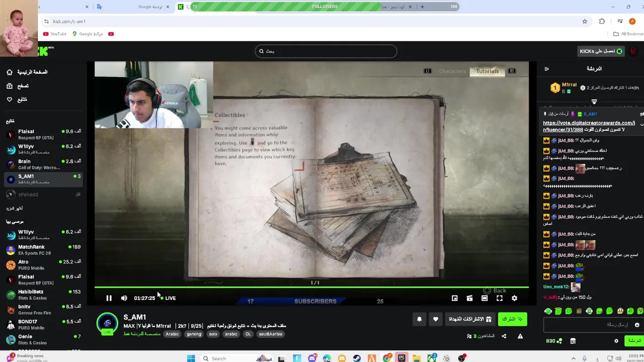Open F1aisal Respect RP channel in followed list
Image resolution: width=644 pixels, height=362 pixels.
coord(43,134)
